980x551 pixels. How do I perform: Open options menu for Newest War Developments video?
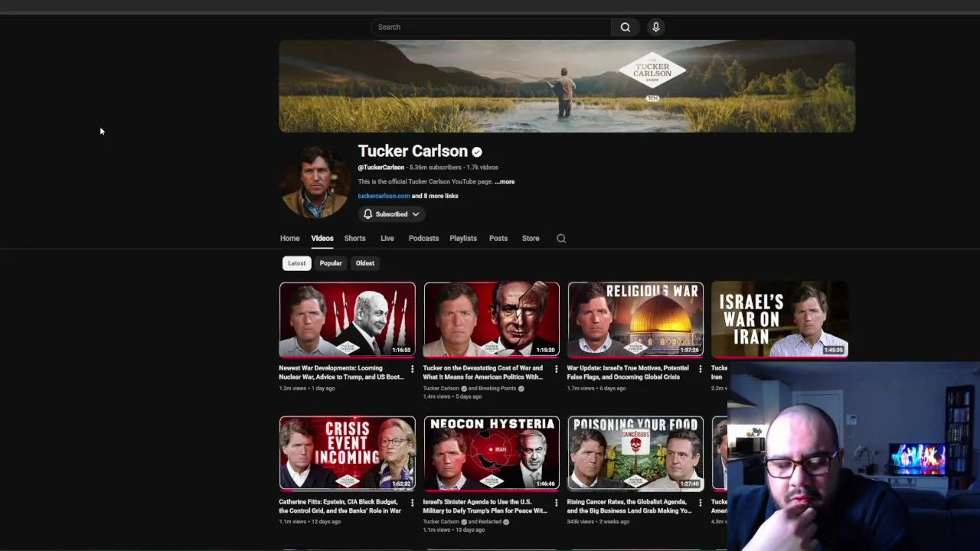(x=412, y=370)
